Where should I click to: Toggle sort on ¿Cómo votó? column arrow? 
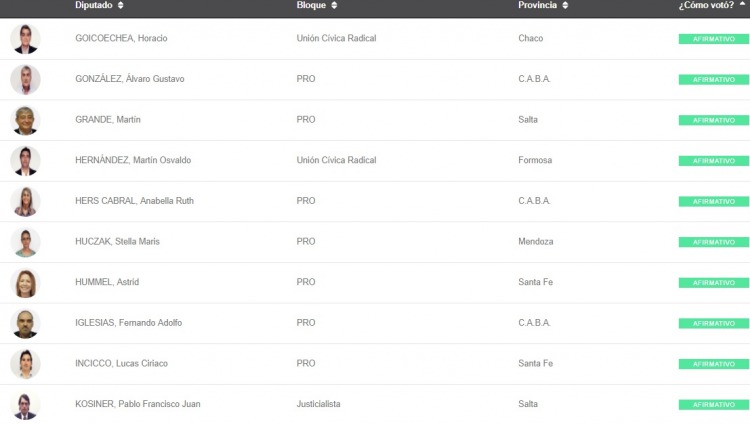pos(743,6)
